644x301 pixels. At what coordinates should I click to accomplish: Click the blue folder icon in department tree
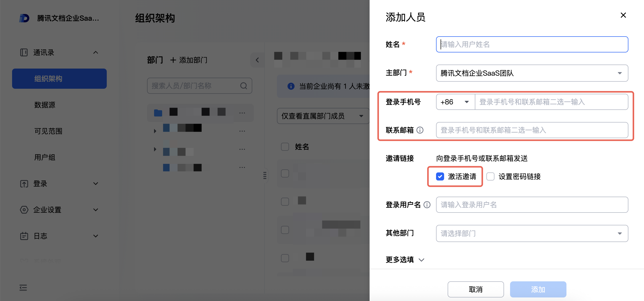tap(158, 113)
